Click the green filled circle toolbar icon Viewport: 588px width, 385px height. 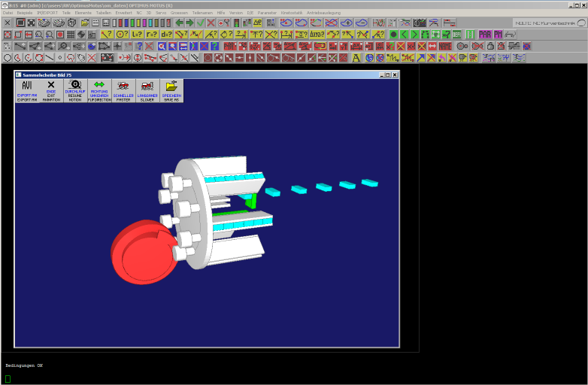click(x=393, y=35)
